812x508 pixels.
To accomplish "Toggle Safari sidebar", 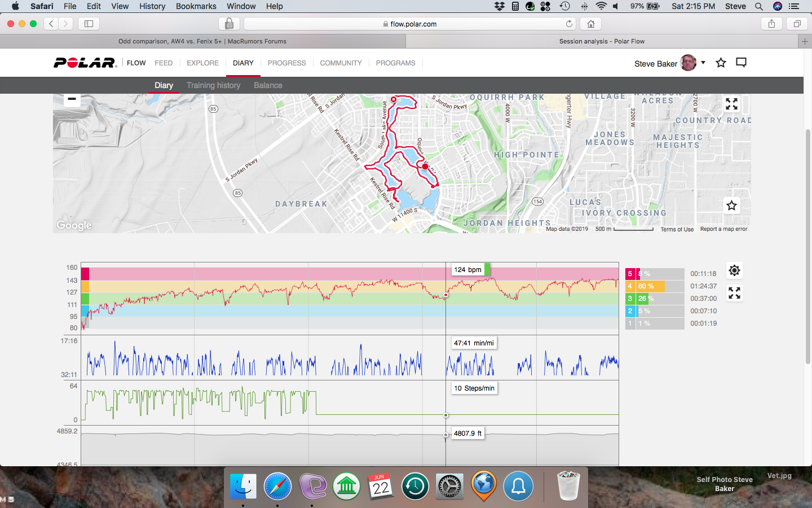I will point(89,24).
